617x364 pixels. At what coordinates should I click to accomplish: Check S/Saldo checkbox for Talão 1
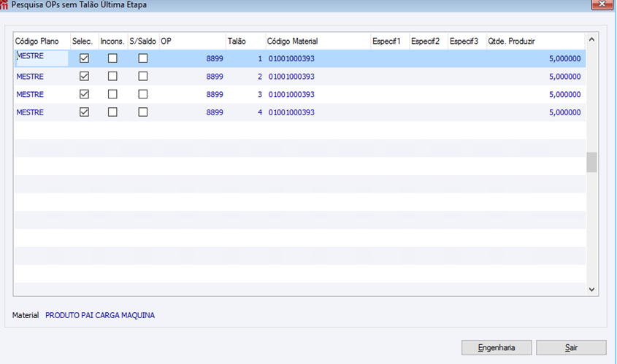pos(143,58)
